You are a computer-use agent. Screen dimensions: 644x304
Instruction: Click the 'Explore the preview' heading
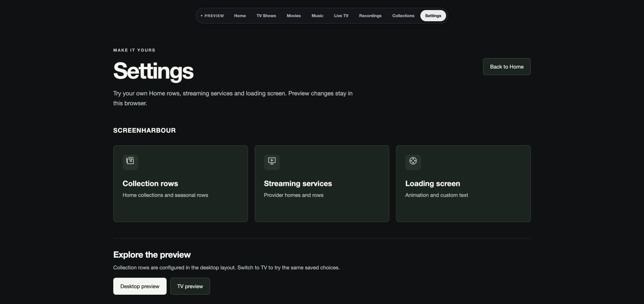click(x=152, y=255)
